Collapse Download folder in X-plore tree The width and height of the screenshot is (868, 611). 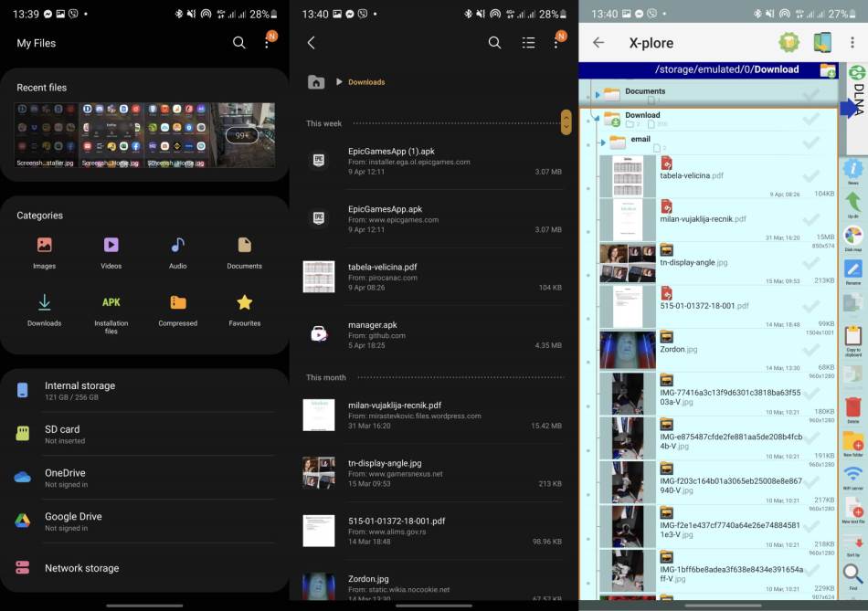[x=597, y=118]
